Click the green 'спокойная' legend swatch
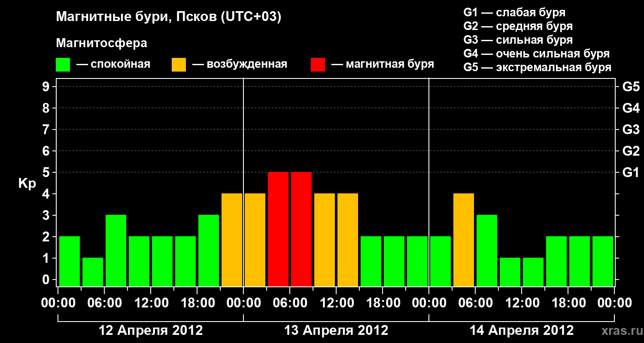The height and width of the screenshot is (343, 644). pyautogui.click(x=63, y=65)
